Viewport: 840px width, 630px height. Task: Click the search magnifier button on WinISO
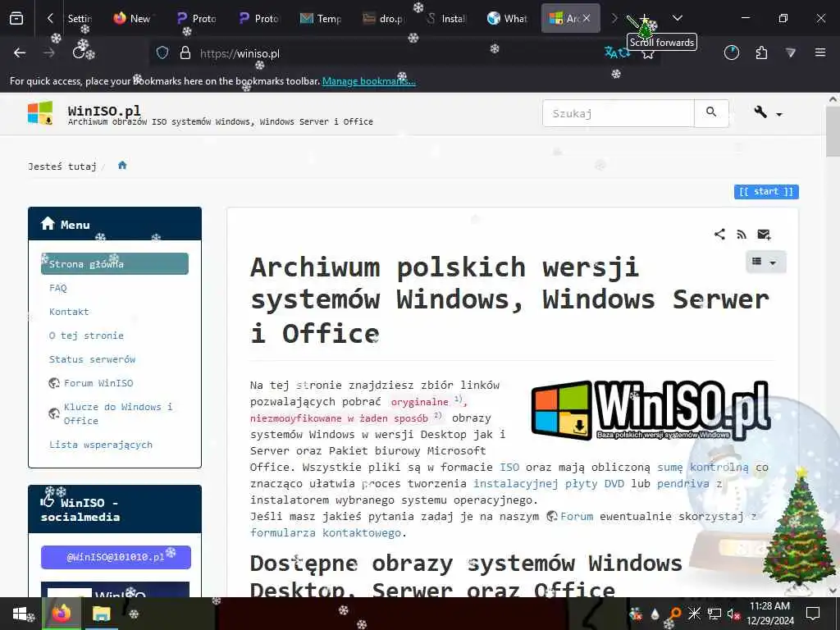[x=711, y=113]
